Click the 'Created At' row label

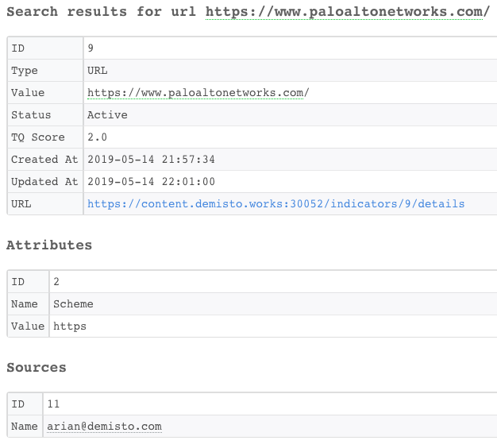click(44, 159)
